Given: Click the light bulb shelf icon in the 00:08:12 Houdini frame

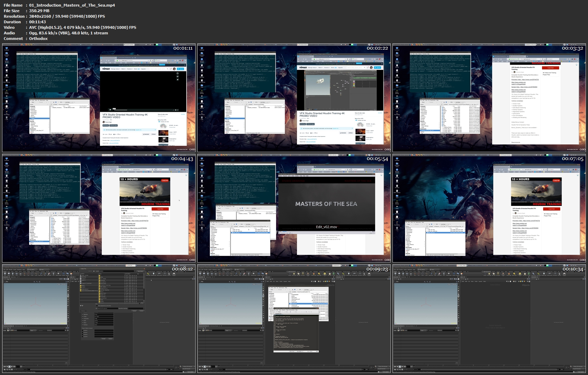Looking at the screenshot, I should tap(154, 274).
